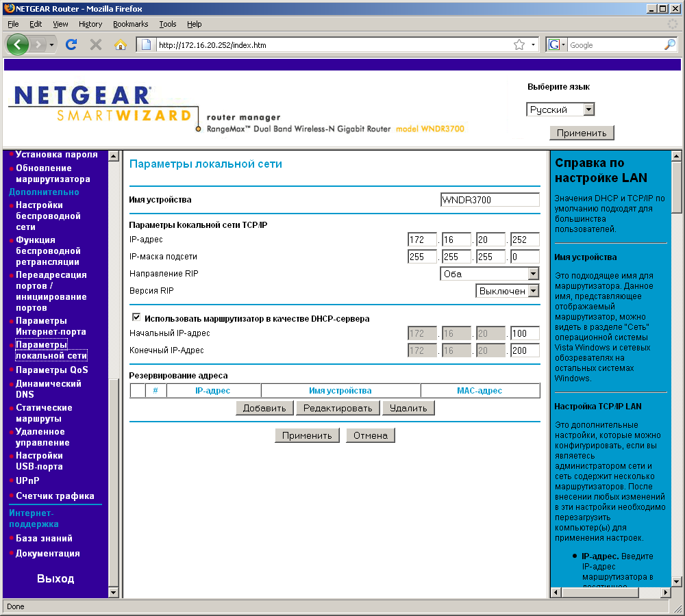Image resolution: width=685 pixels, height=616 pixels.
Task: Click the ending IP last octet 200
Action: (x=525, y=350)
